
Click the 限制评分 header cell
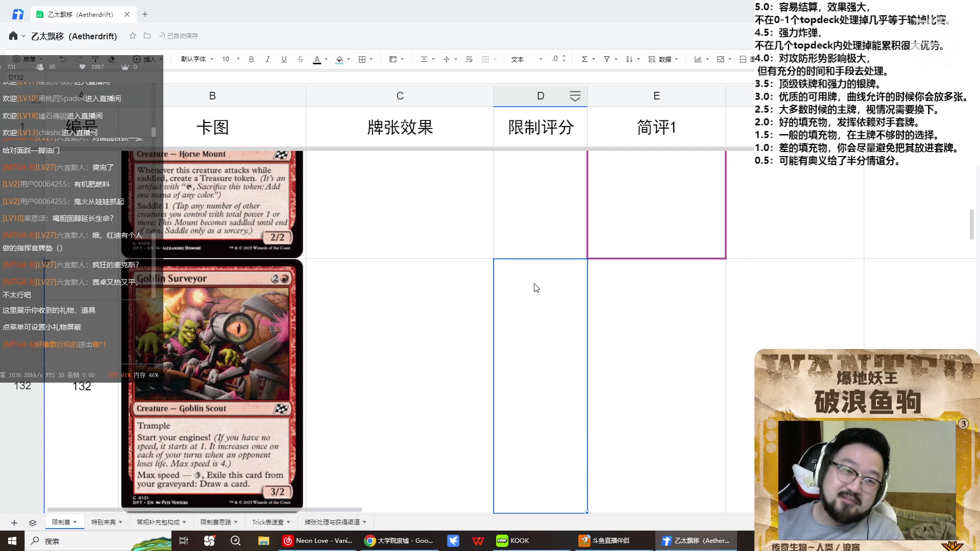coord(541,127)
